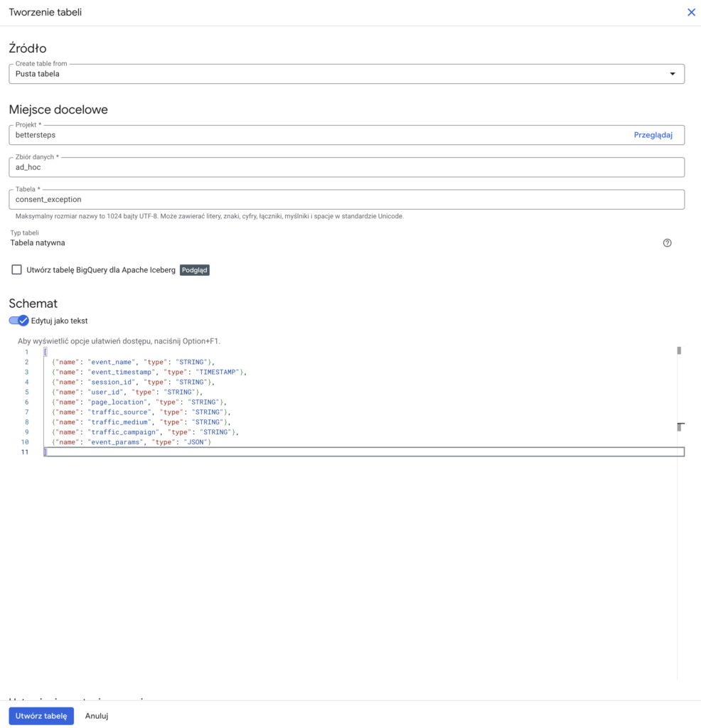
Task: Click the user_id line in the schema editor
Action: 127,392
